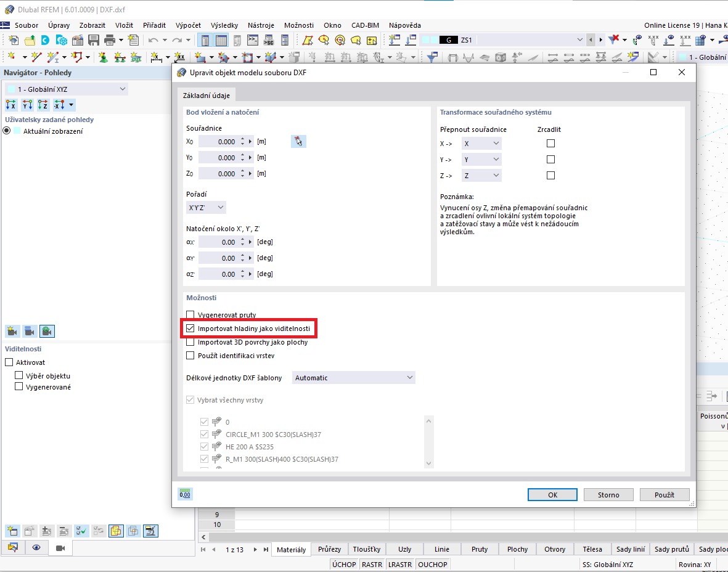The width and height of the screenshot is (728, 572).
Task: Select the Základní údaje tab
Action: tap(206, 95)
